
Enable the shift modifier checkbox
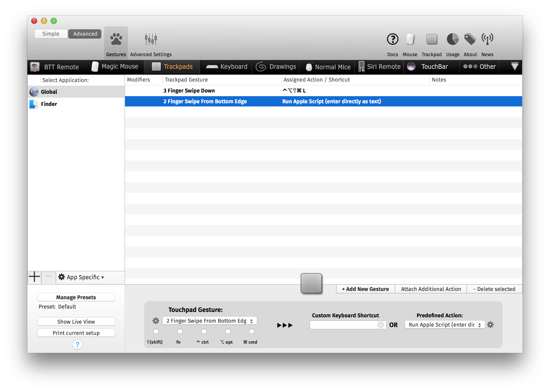[x=156, y=331]
